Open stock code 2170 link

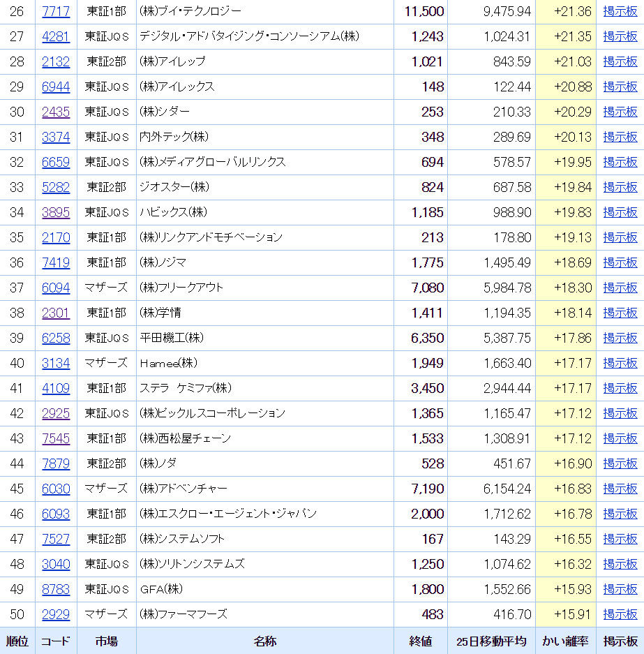pos(56,237)
